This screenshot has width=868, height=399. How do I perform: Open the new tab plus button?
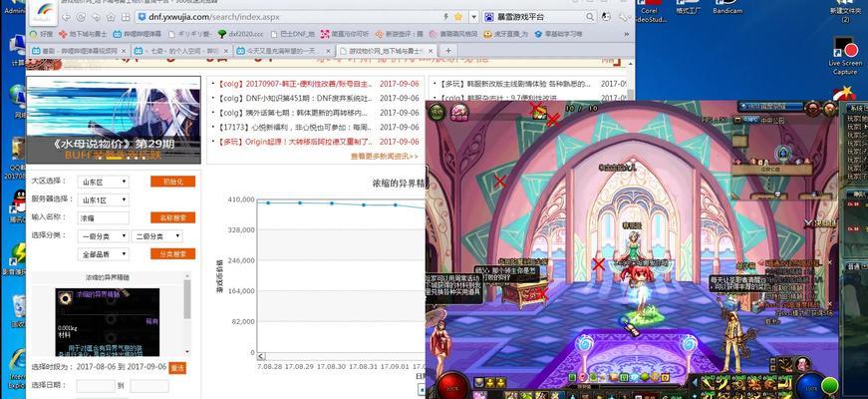(x=448, y=51)
